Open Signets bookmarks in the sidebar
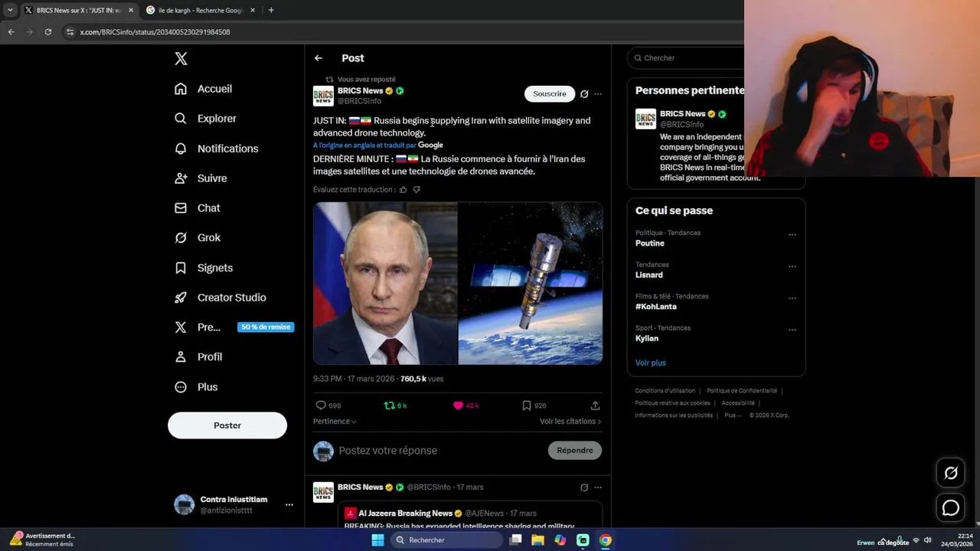 pos(204,268)
